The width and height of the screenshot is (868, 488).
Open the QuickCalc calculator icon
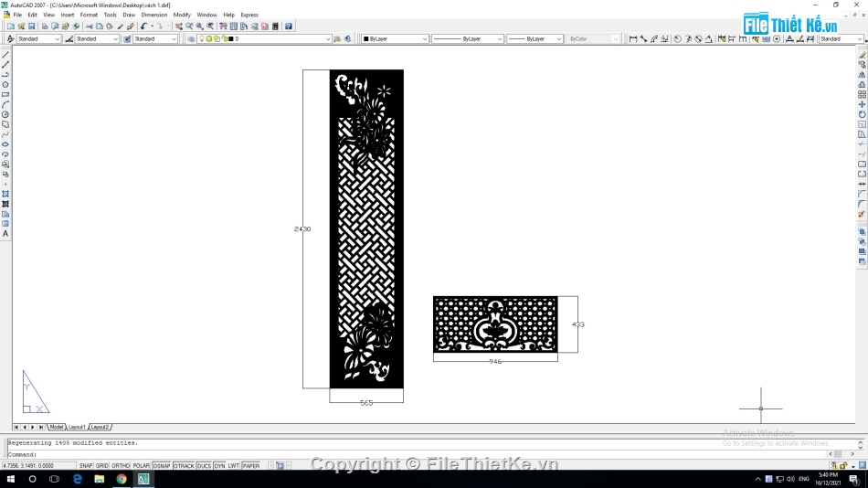(x=275, y=26)
